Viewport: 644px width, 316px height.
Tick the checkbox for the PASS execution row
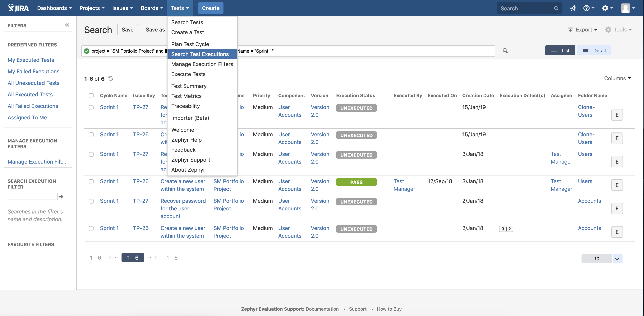coord(91,181)
